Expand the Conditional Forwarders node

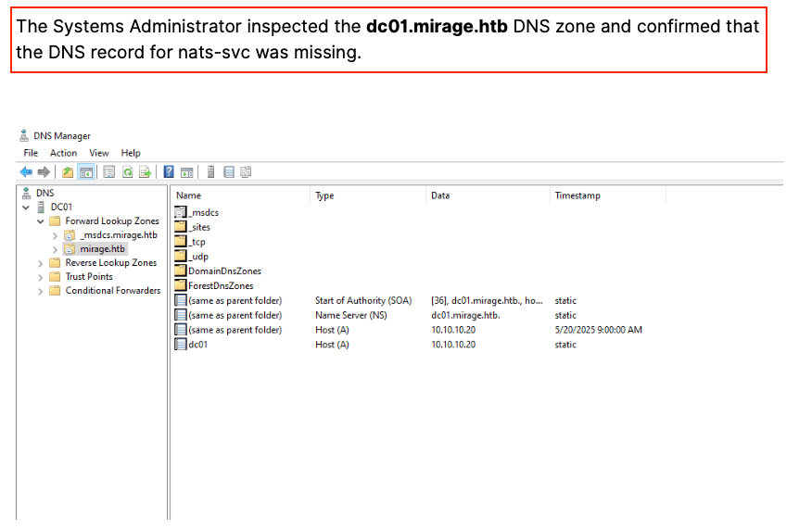[x=41, y=291]
